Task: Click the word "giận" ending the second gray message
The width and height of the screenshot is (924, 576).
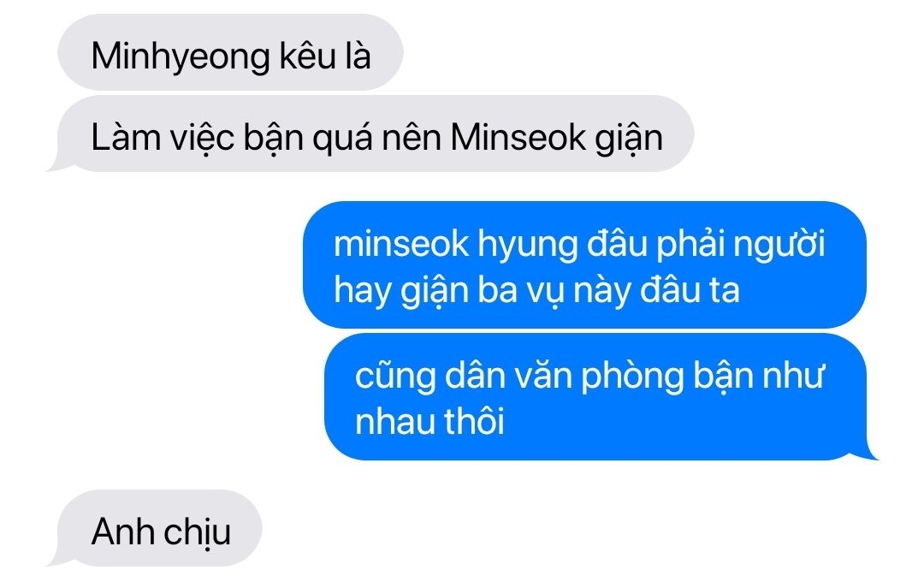Action: point(629,140)
